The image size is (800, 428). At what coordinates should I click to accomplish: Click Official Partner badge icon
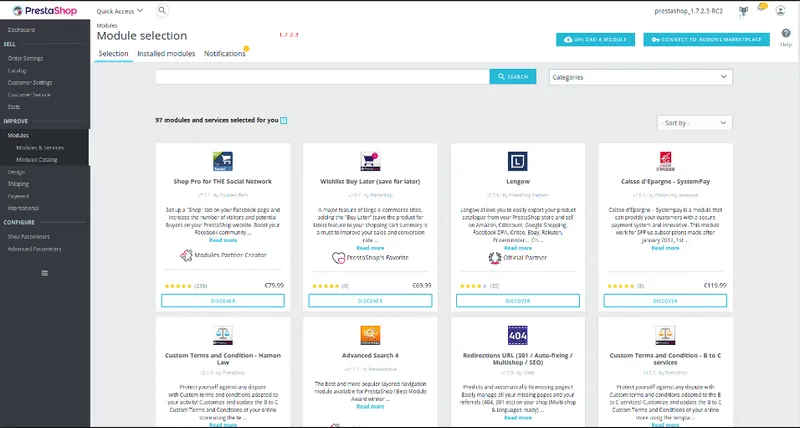tap(495, 258)
